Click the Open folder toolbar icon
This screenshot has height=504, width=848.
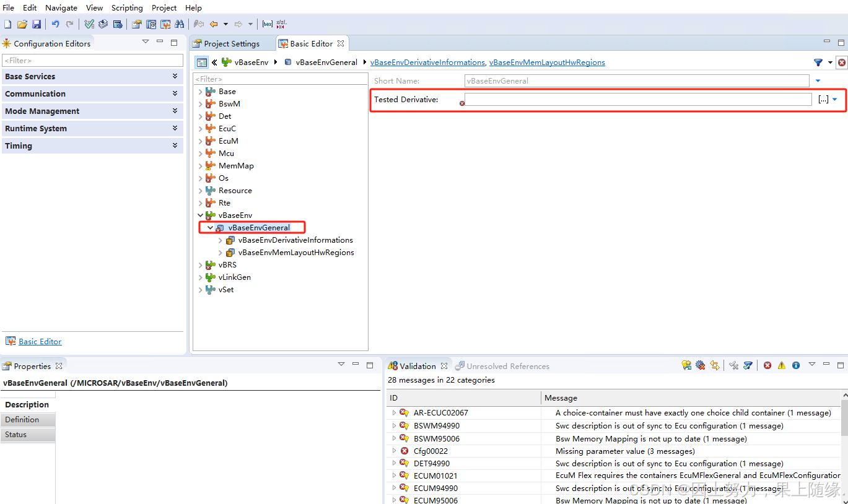coord(22,24)
